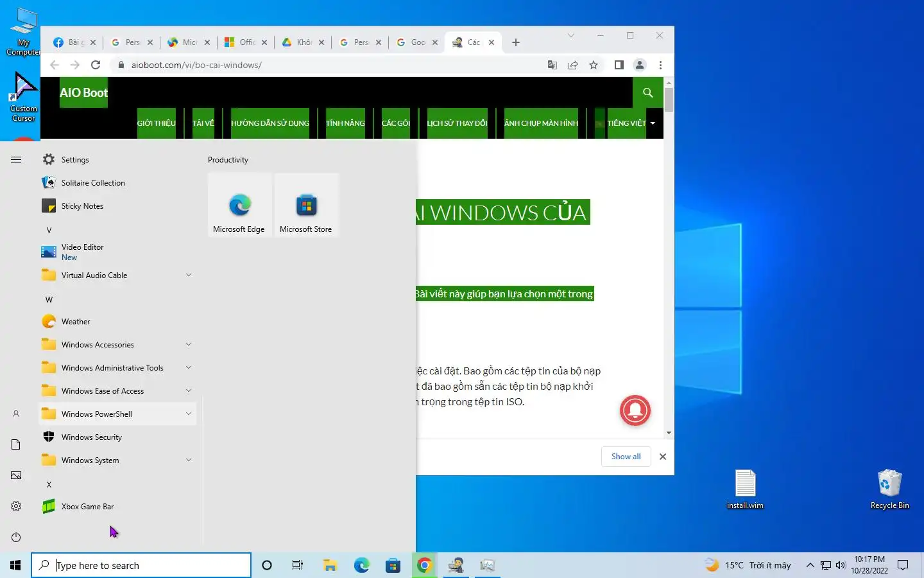The height and width of the screenshot is (578, 924).
Task: Open the Microsoft Store tile
Action: pyautogui.click(x=306, y=206)
